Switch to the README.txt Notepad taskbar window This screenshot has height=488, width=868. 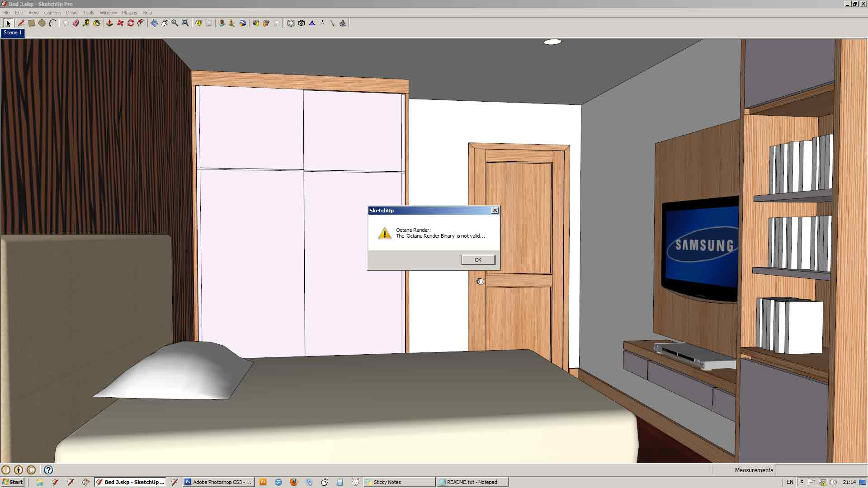click(x=472, y=482)
